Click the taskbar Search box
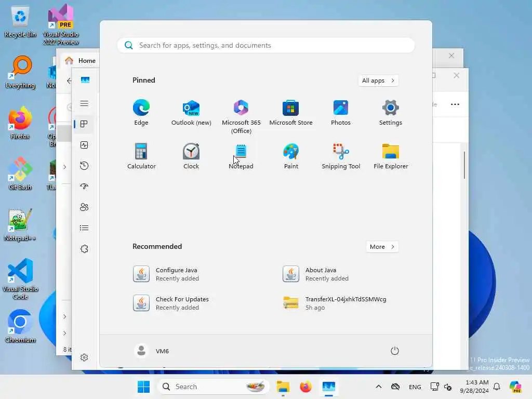Image resolution: width=532 pixels, height=399 pixels. (213, 387)
